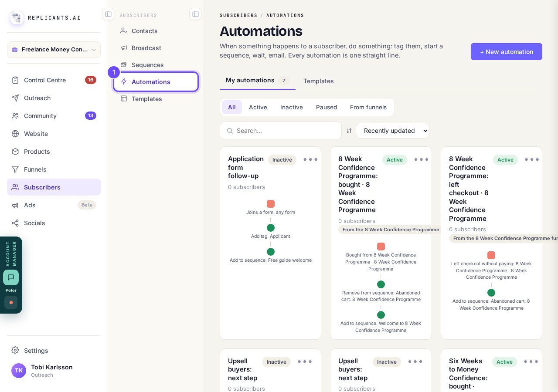
Task: Open the account manager chat icon
Action: pyautogui.click(x=11, y=277)
